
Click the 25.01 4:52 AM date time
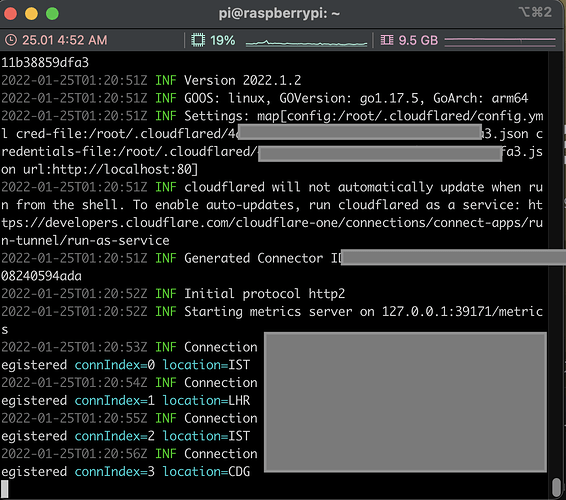[x=65, y=40]
